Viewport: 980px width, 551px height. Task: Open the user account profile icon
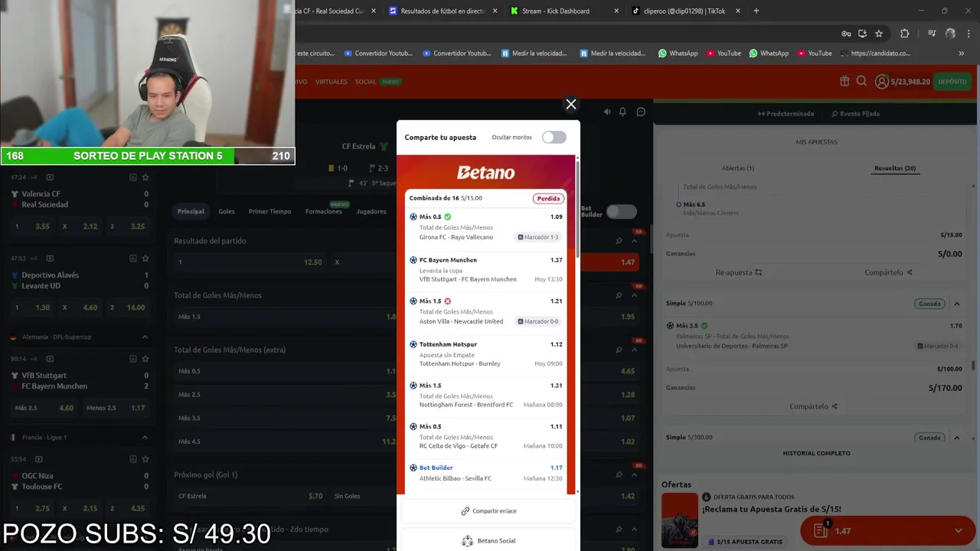882,81
